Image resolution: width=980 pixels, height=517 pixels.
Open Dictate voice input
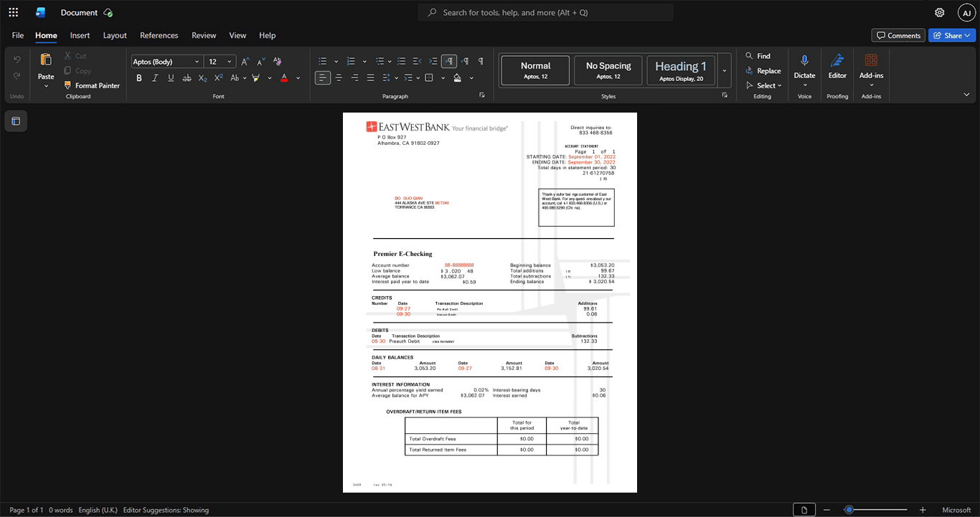[804, 67]
